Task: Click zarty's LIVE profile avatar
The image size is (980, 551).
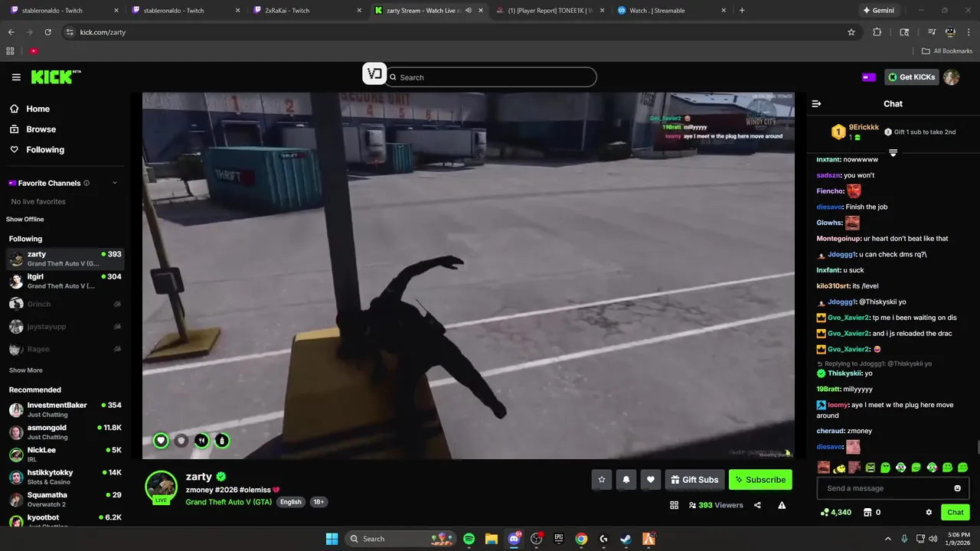Action: [162, 487]
